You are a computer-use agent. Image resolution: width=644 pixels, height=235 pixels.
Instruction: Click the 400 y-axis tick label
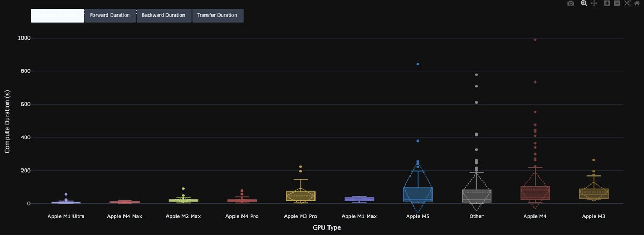coord(25,138)
